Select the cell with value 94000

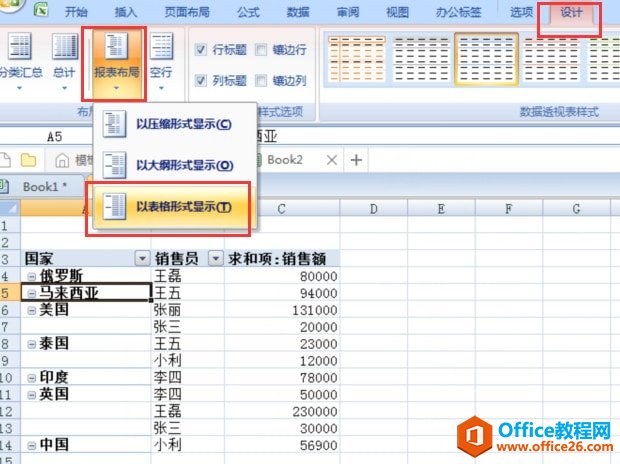point(282,293)
